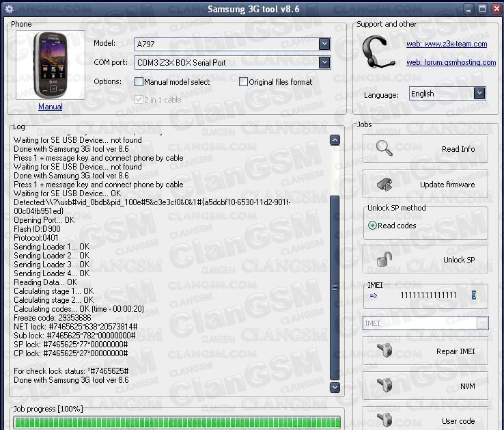
Task: Click the User code tool icon
Action: tap(384, 420)
